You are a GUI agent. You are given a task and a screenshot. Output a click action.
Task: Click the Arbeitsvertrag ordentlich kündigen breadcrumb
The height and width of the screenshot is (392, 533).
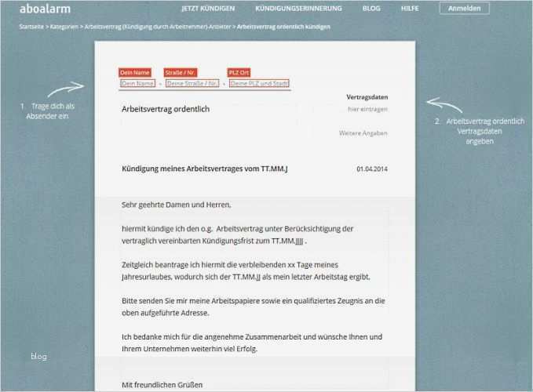click(x=283, y=27)
